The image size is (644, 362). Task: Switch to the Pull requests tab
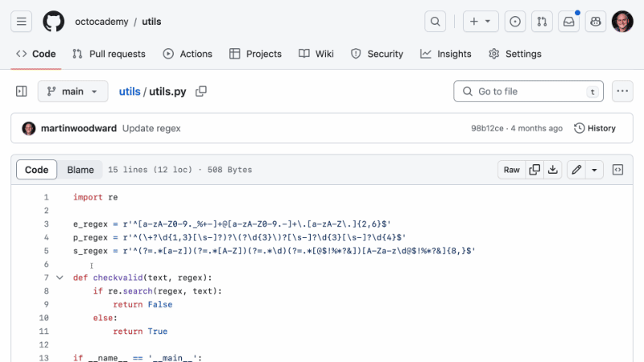(109, 54)
